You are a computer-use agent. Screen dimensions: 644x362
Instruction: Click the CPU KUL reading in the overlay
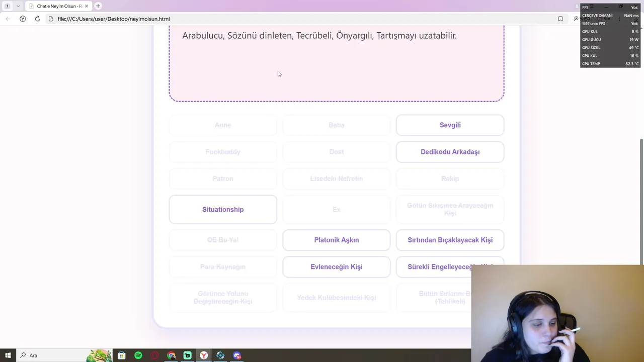point(610,56)
